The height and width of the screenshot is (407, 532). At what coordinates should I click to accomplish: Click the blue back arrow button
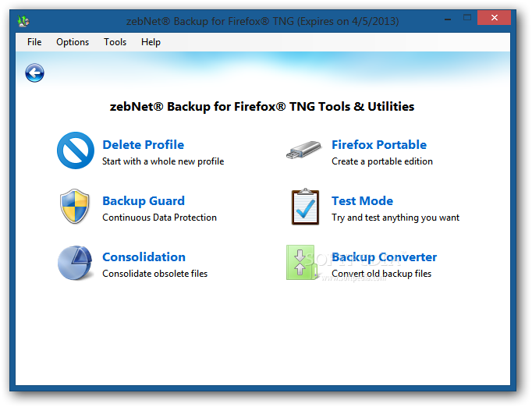pos(34,73)
